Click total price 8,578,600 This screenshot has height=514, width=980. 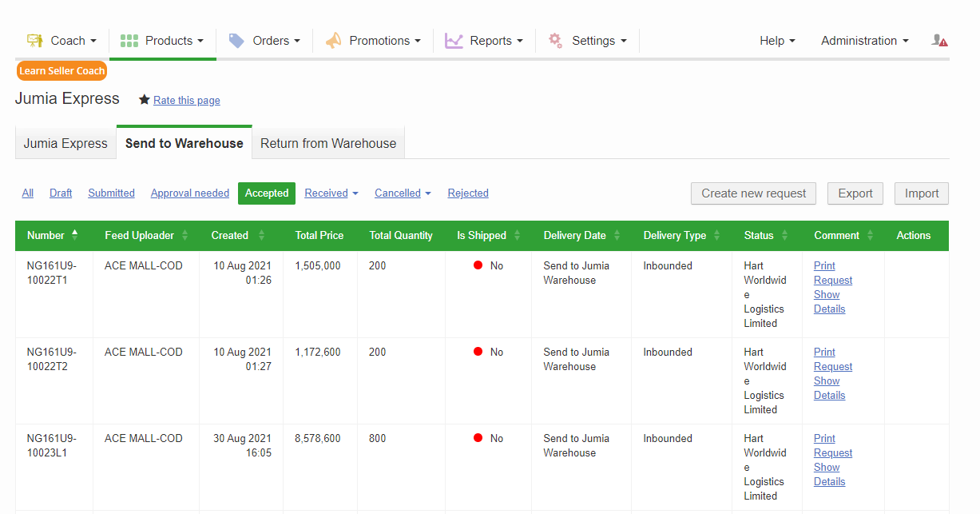[x=318, y=438]
